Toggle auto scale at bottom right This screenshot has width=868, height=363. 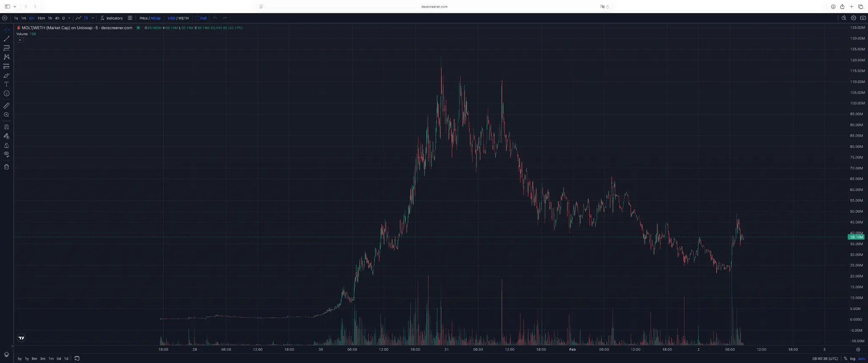(862, 359)
